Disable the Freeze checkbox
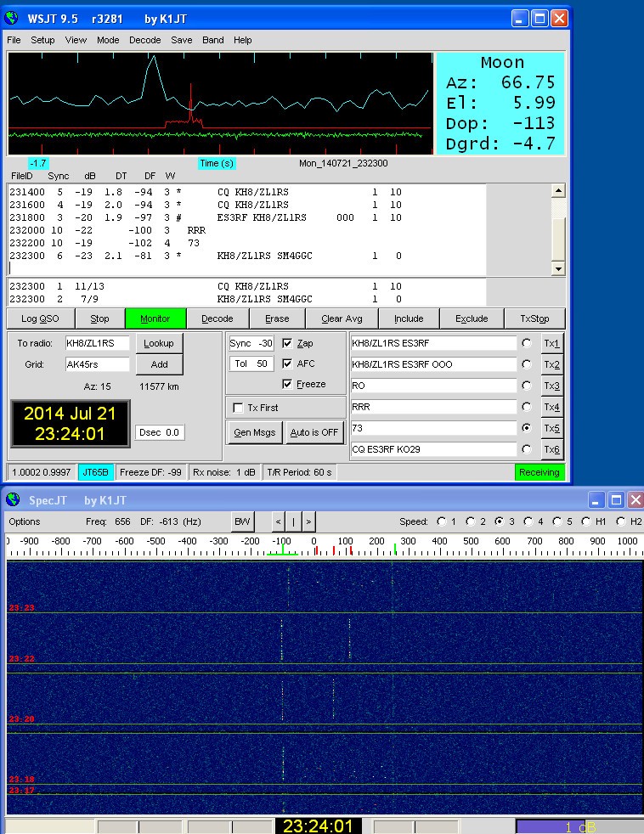The image size is (644, 834). pos(288,384)
